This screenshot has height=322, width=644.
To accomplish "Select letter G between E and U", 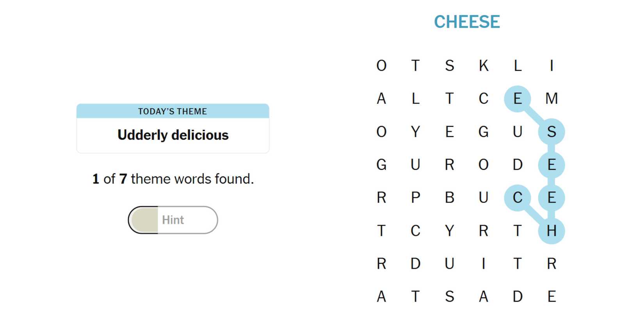I will 484,132.
